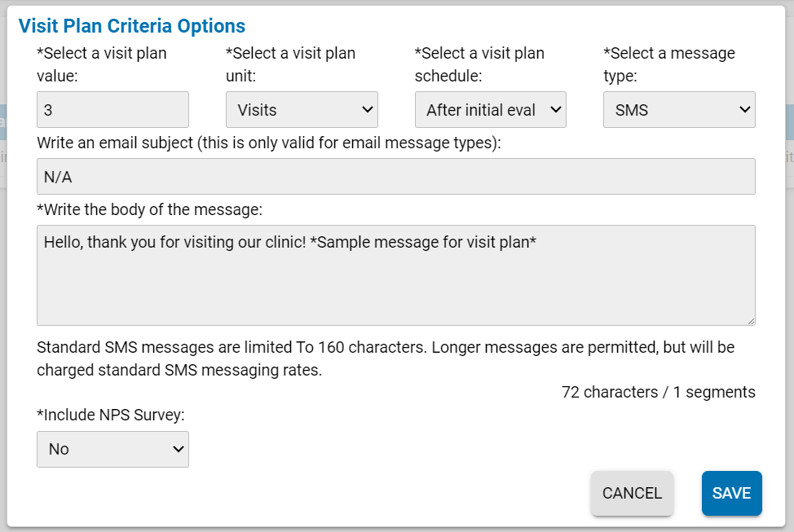The height and width of the screenshot is (532, 794).
Task: Click the expand arrow on the Visits selector
Action: pos(366,109)
